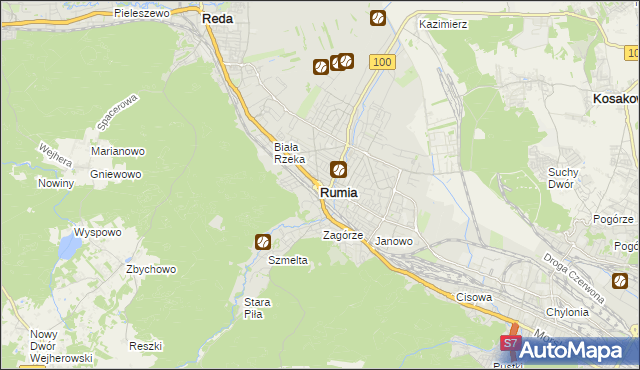Viewport: 640px width, 370px height.
Task: Click the baseball marker near Droga Czerwona
Action: click(x=620, y=281)
